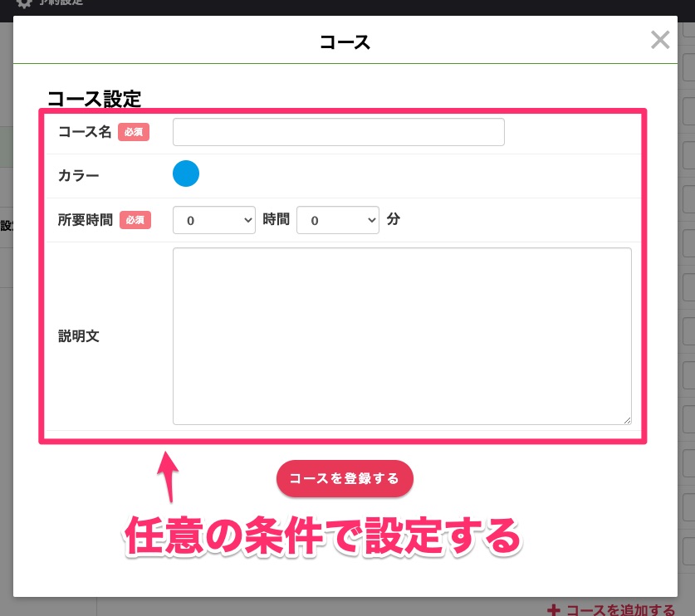Open the blue カラー color picker circle
This screenshot has height=616, width=695.
(186, 174)
